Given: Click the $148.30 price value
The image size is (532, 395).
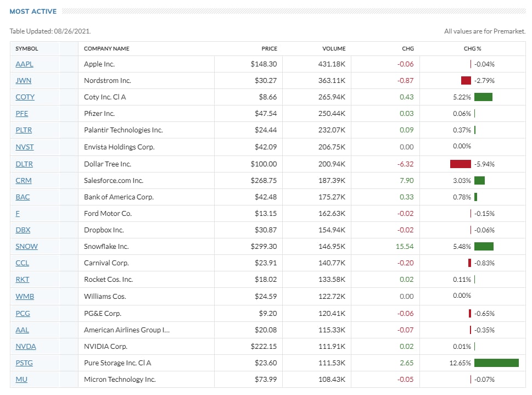Looking at the screenshot, I should click(x=264, y=64).
